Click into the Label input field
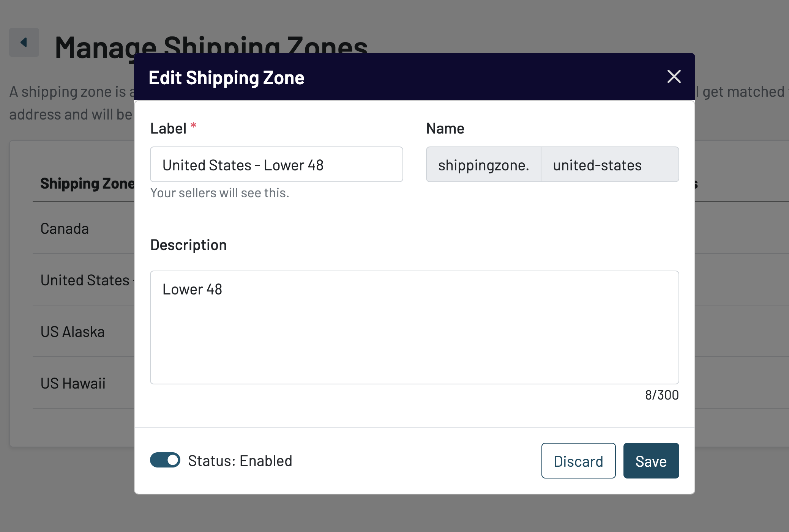The width and height of the screenshot is (789, 532). [x=276, y=165]
